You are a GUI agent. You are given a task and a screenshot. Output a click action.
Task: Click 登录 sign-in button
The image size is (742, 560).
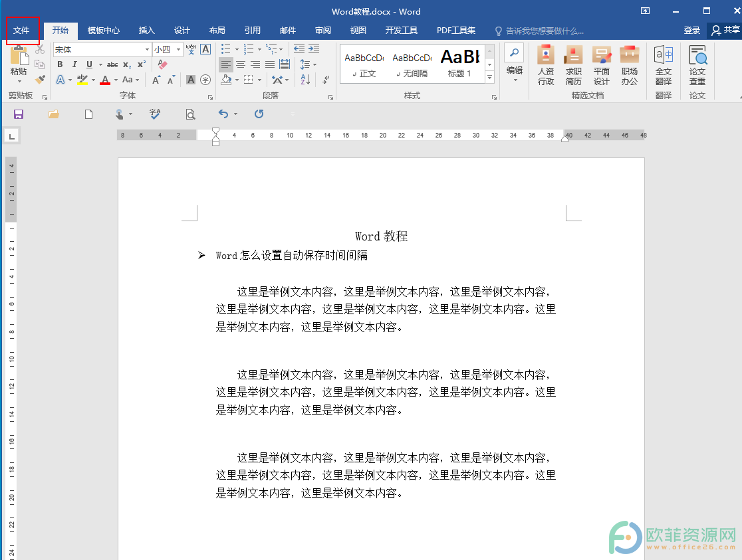click(x=692, y=31)
